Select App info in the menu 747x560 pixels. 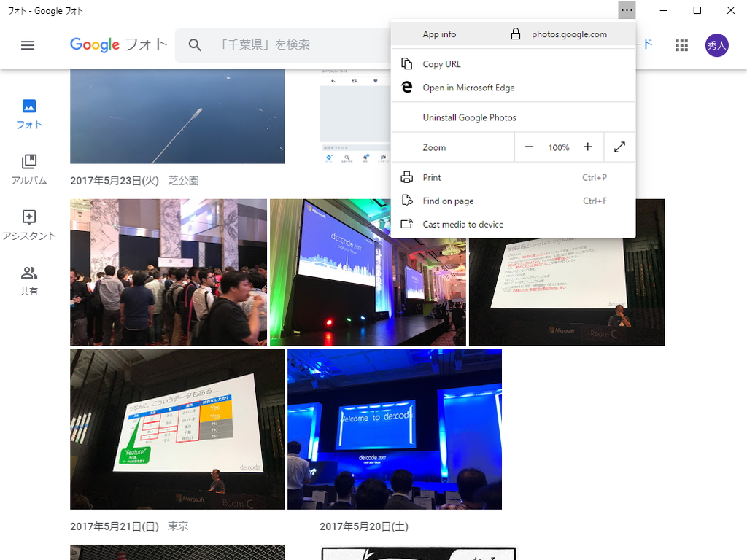(x=438, y=34)
